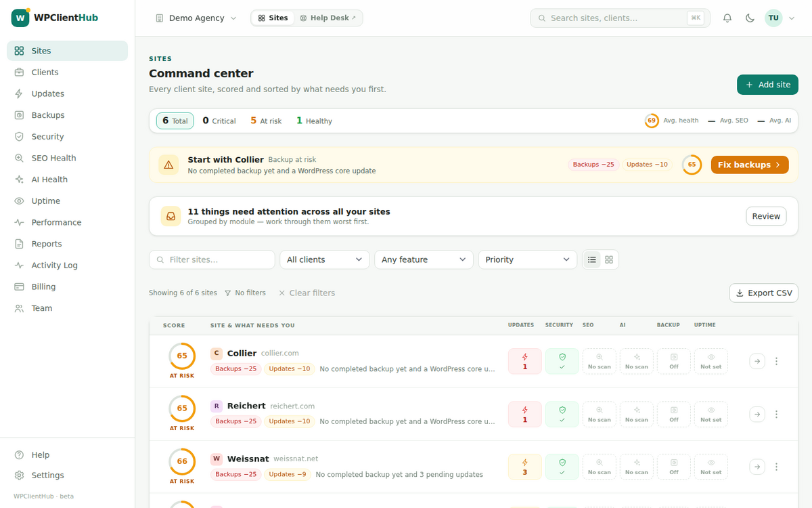Click the Export CSV button
Image resolution: width=812 pixels, height=508 pixels.
click(x=764, y=293)
